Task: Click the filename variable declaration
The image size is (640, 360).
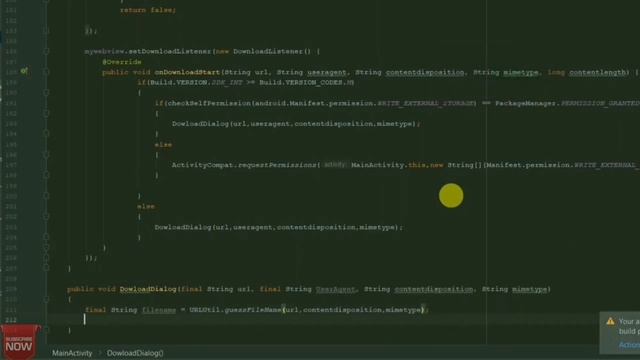Action: [159, 310]
